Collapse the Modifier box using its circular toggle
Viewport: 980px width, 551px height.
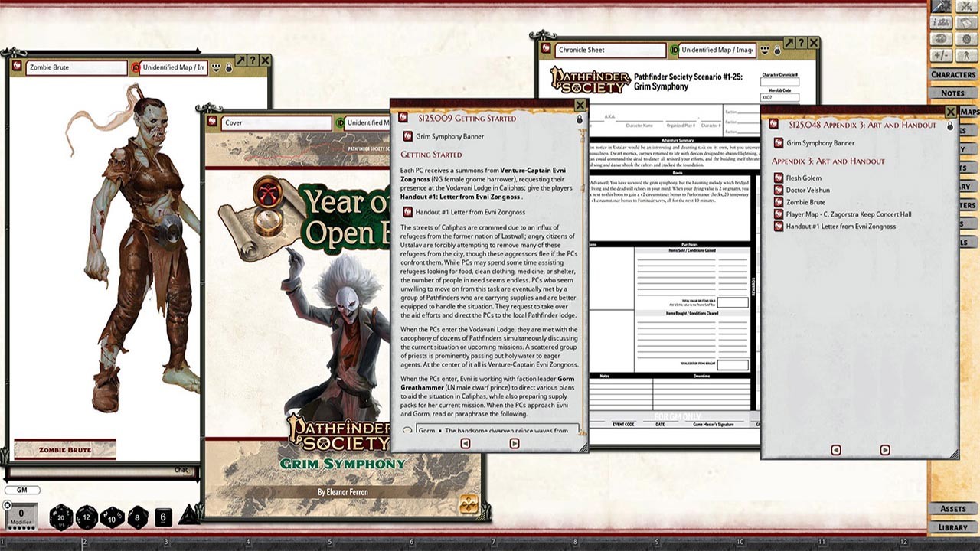point(7,504)
